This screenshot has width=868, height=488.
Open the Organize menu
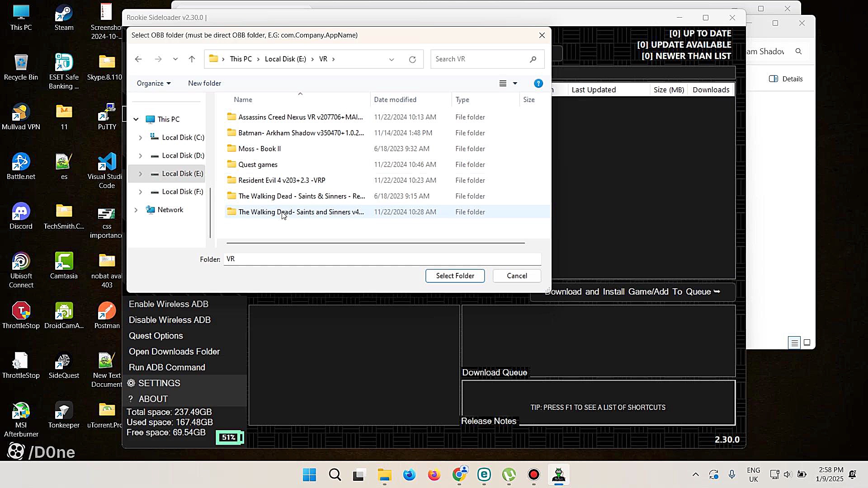154,83
